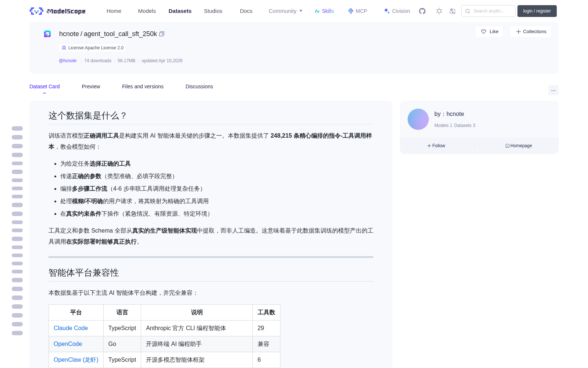Image resolution: width=588 pixels, height=368 pixels.
Task: Open the author's Homepage
Action: 519,146
